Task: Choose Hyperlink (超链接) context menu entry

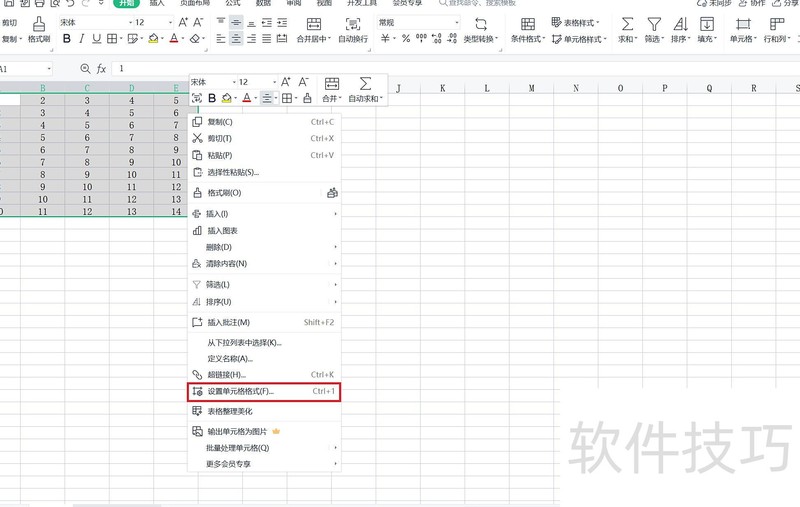Action: point(264,374)
